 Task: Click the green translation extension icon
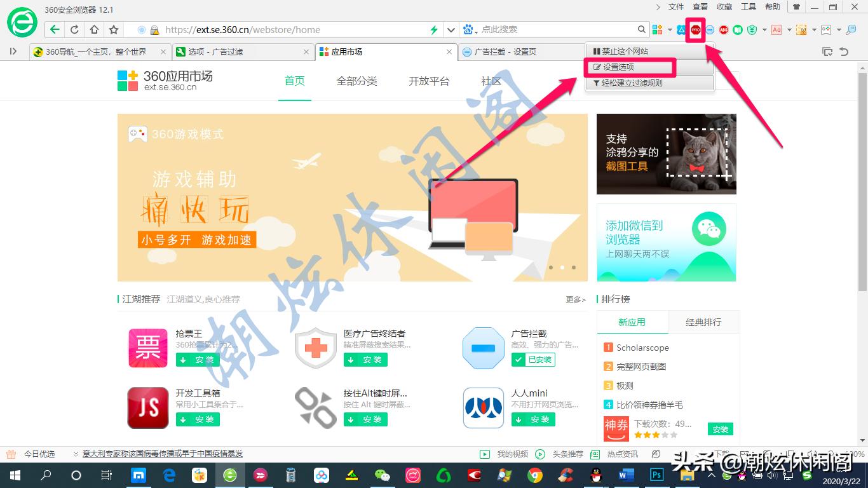[x=738, y=29]
